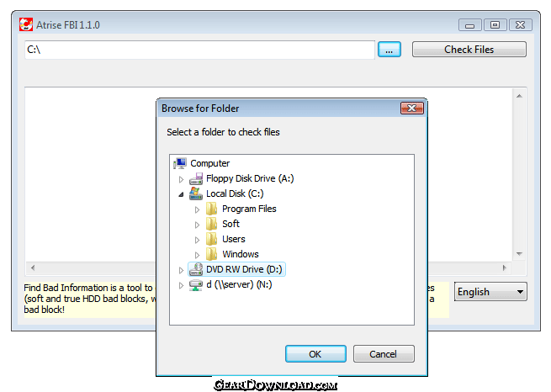Image resolution: width=551 pixels, height=392 pixels.
Task: Click results list scroll-right arrow
Action: pyautogui.click(x=505, y=268)
